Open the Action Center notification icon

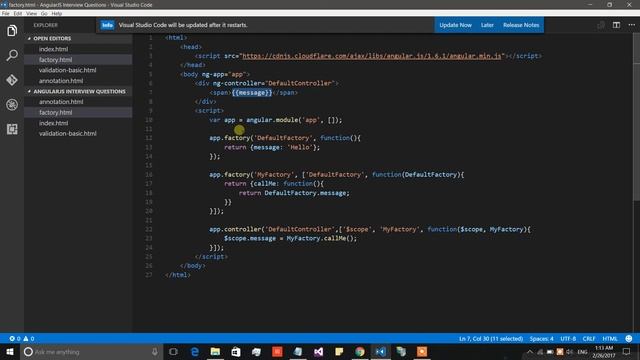627,351
